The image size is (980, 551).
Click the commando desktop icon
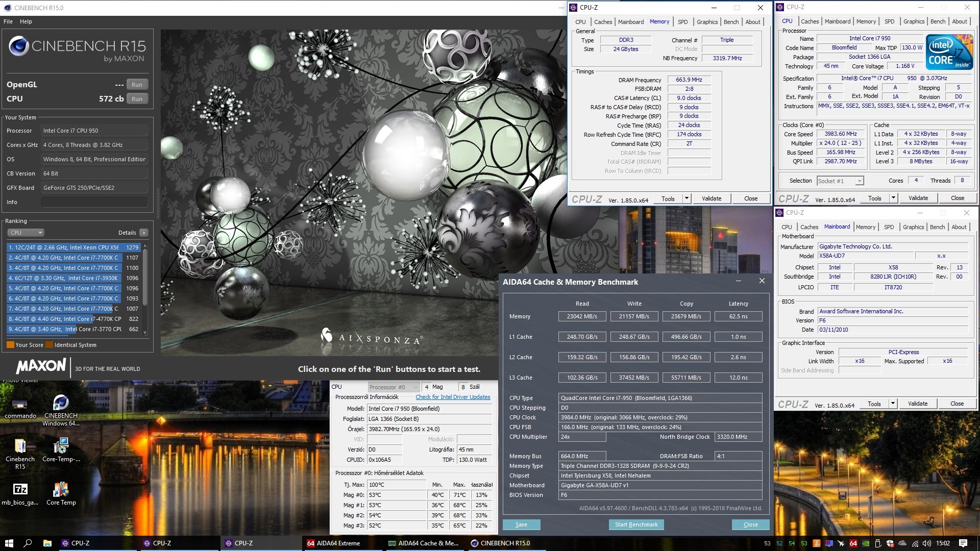[20, 405]
